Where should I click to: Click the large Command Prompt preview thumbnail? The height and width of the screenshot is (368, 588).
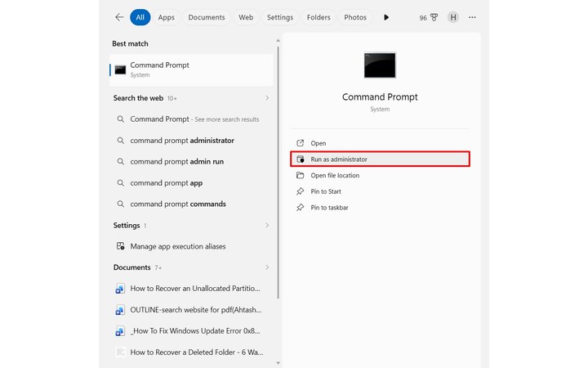(x=380, y=65)
